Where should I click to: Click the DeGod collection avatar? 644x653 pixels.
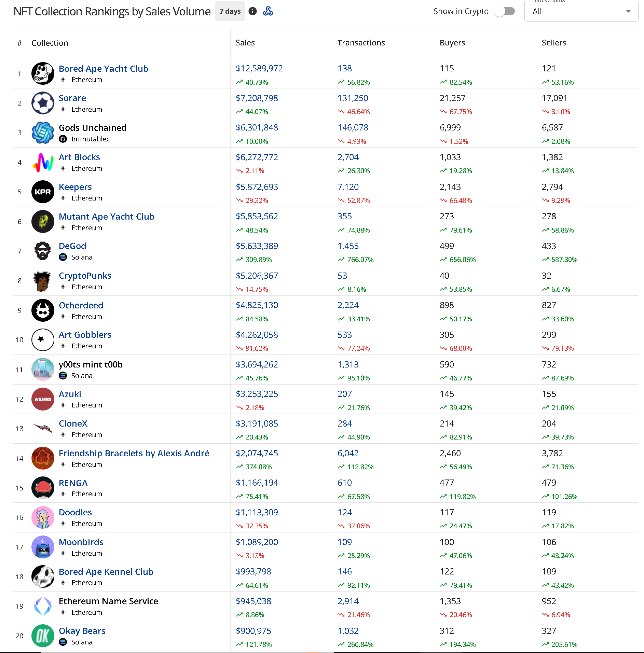pos(43,251)
